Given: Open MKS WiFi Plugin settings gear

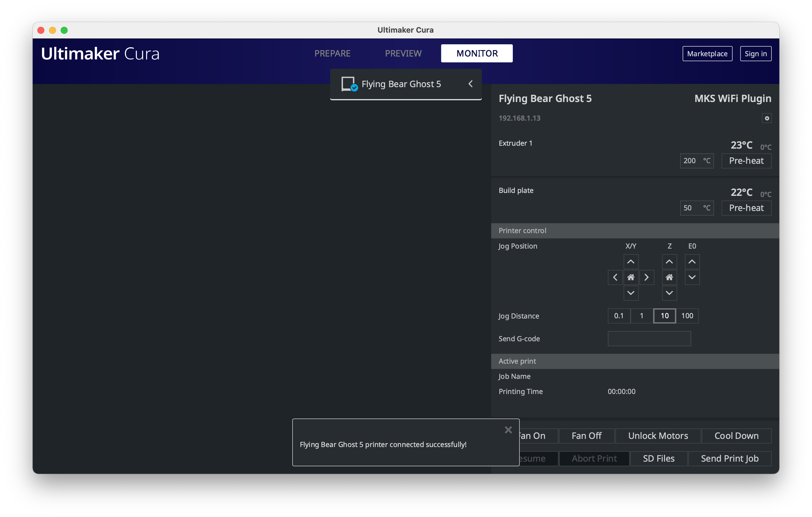Looking at the screenshot, I should (767, 118).
